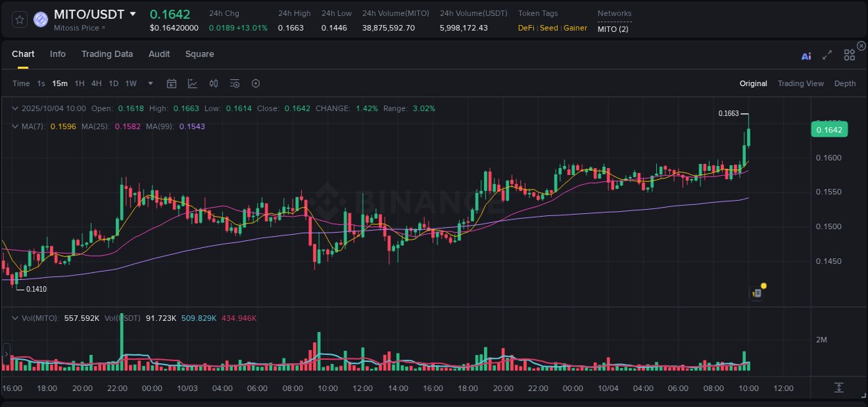The height and width of the screenshot is (407, 868).
Task: Open indicator list settings icon
Action: pyautogui.click(x=234, y=83)
